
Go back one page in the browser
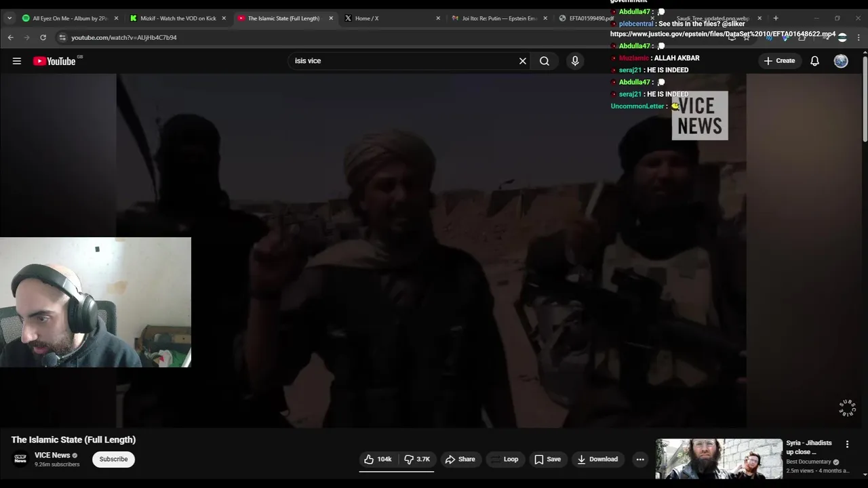point(11,37)
